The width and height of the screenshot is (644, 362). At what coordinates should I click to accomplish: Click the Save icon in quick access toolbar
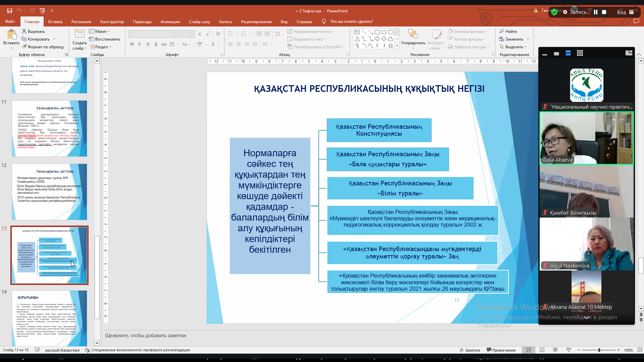pyautogui.click(x=10, y=11)
